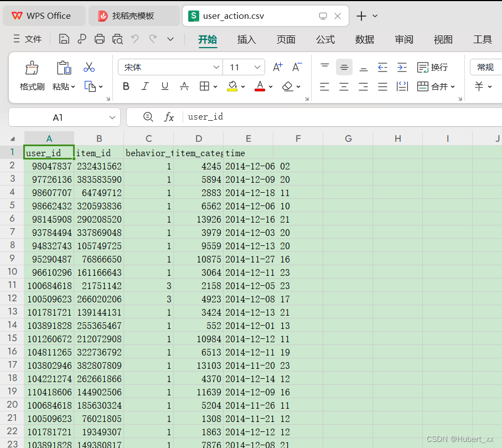
Task: Switch to 公式 tab
Action: click(325, 39)
